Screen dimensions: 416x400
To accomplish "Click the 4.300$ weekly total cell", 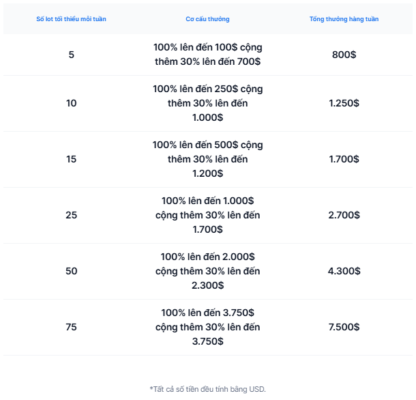I will point(344,271).
